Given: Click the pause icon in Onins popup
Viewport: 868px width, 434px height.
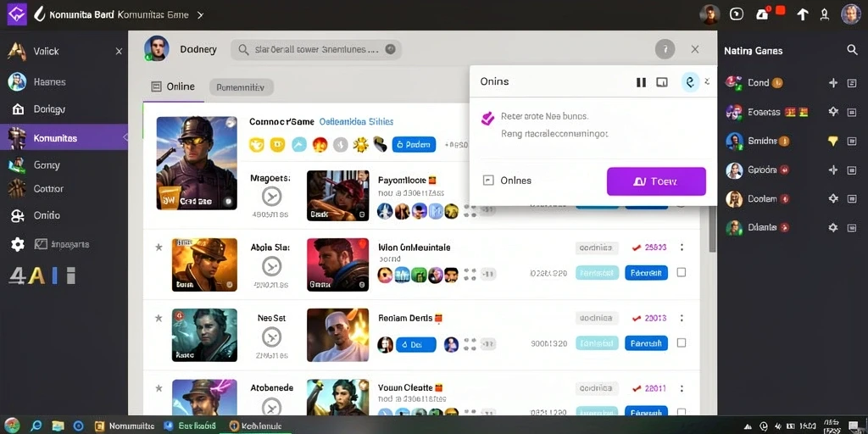Looking at the screenshot, I should coord(641,82).
